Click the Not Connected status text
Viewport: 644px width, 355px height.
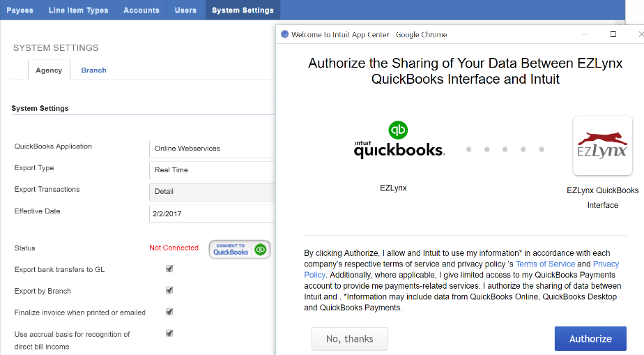click(x=174, y=248)
